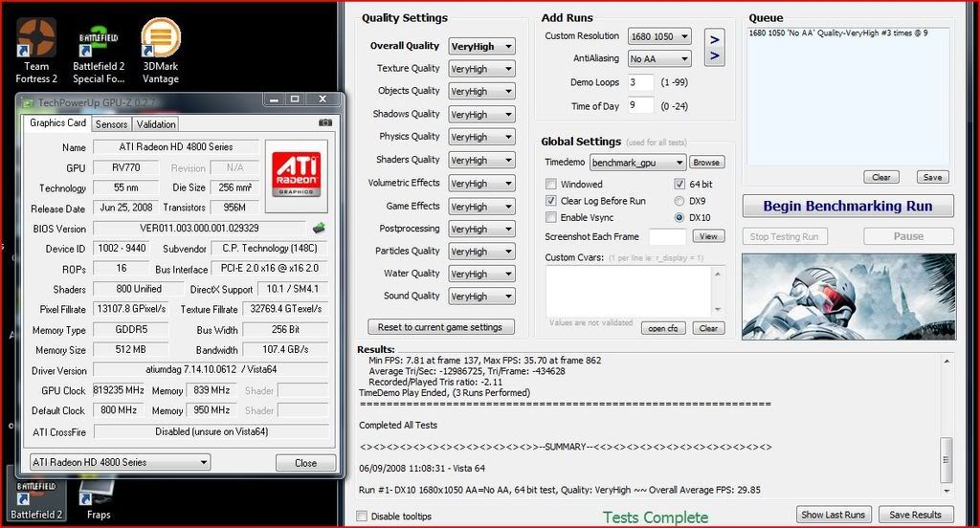Expand the Custom Resolution dropdown

pyautogui.click(x=663, y=36)
